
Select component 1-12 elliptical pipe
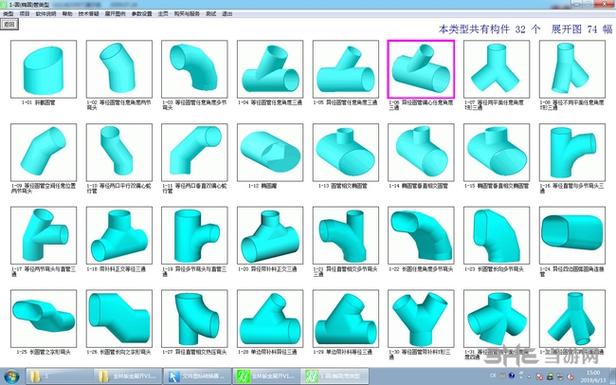tap(270, 152)
